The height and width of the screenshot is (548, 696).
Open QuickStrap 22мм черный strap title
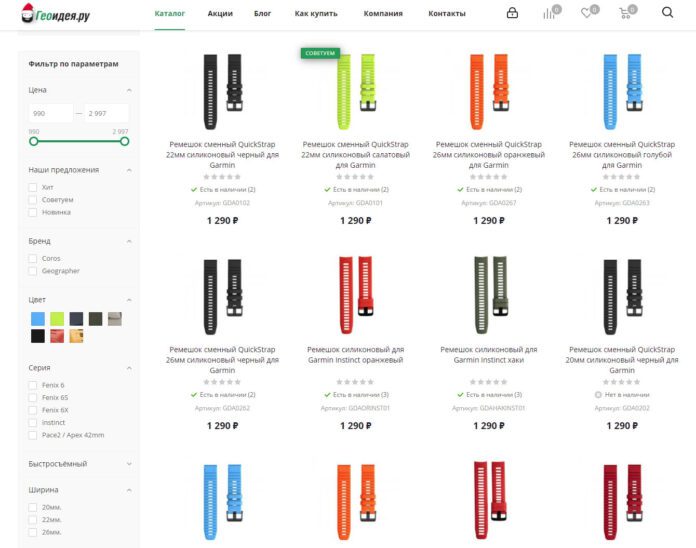click(222, 154)
